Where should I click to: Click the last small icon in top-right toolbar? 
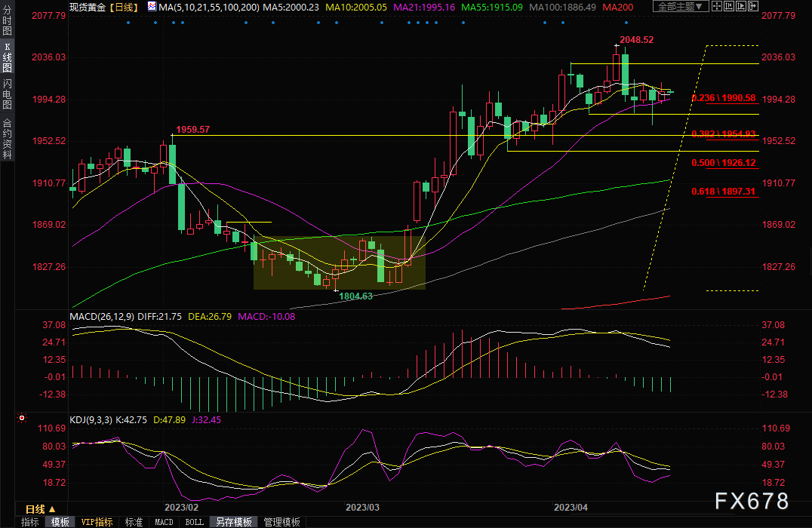(755, 7)
